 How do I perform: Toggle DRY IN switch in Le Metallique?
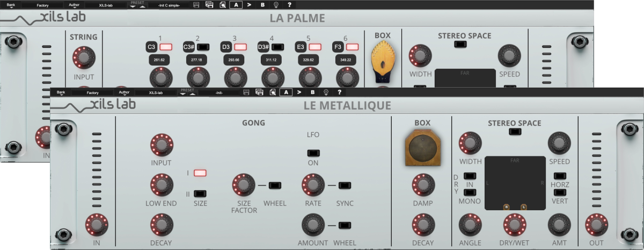pos(470,176)
